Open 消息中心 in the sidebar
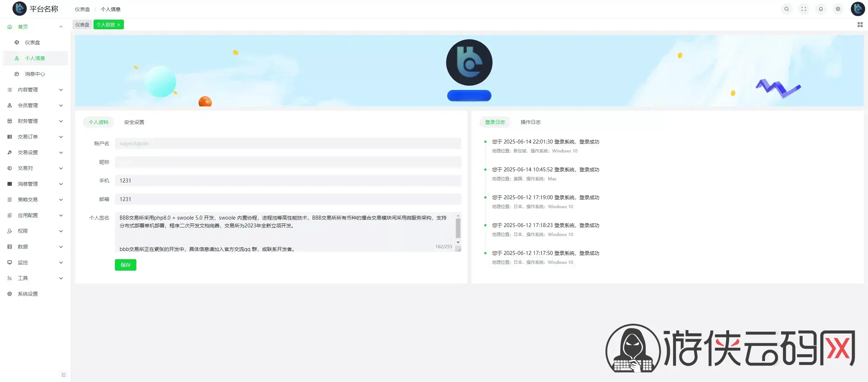Viewport: 868px width, 382px height. pyautogui.click(x=35, y=74)
